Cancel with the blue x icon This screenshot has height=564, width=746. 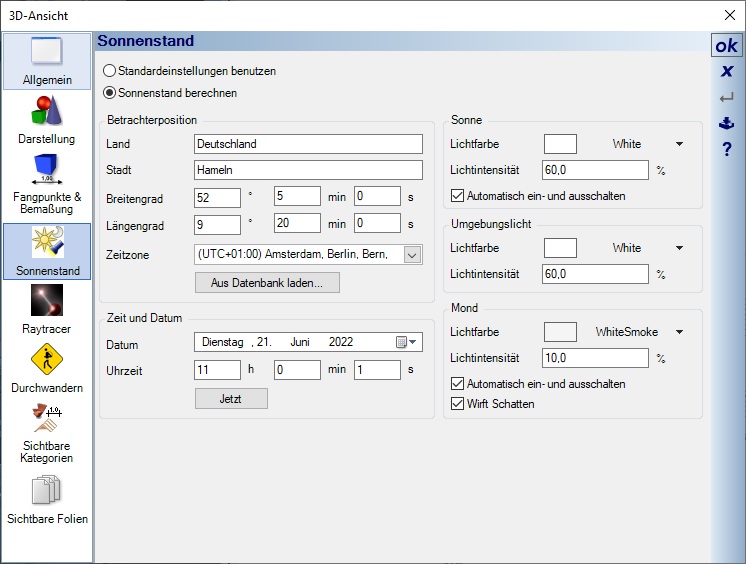point(726,71)
